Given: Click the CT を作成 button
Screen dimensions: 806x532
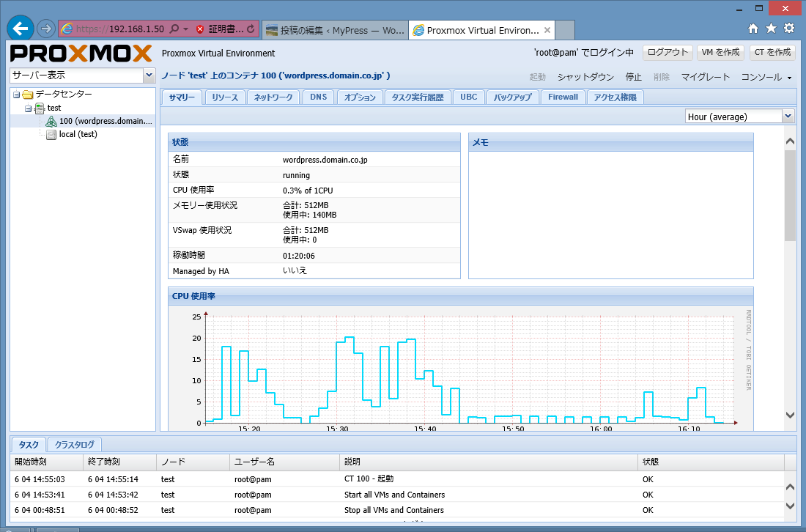Looking at the screenshot, I should pos(772,53).
